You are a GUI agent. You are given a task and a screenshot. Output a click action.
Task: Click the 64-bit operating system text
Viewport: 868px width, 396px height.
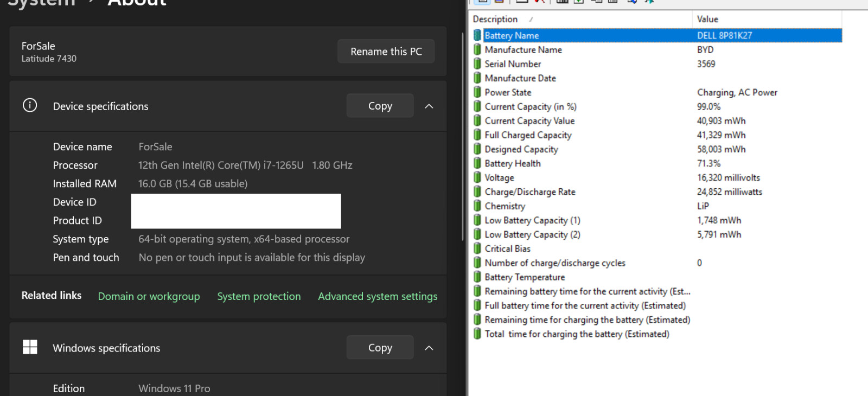(244, 239)
